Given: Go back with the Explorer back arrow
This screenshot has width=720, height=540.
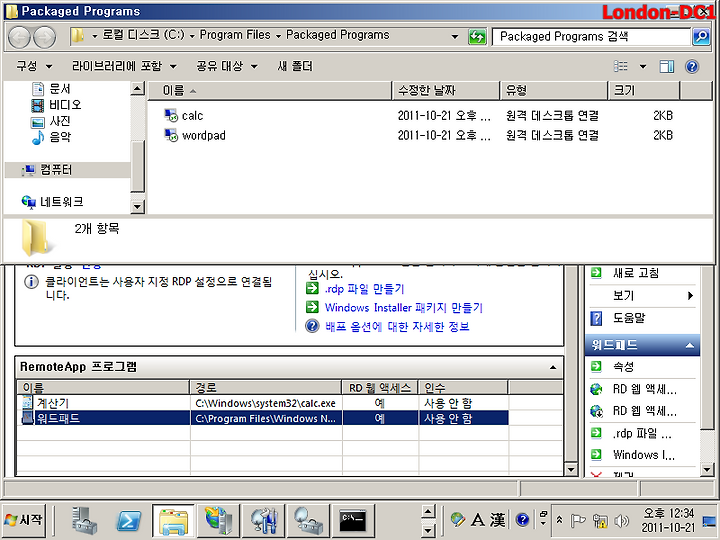Looking at the screenshot, I should [x=19, y=37].
